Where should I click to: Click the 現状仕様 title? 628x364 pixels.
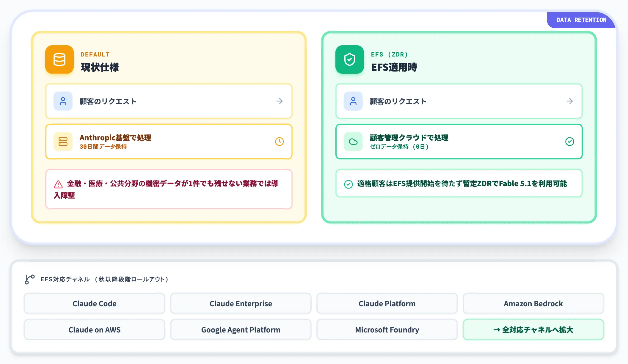tap(100, 67)
